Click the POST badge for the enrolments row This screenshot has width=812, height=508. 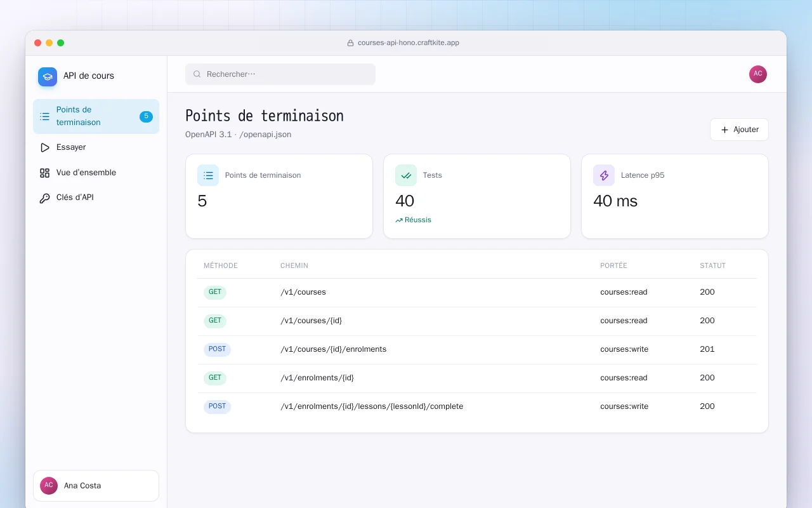tap(217, 349)
